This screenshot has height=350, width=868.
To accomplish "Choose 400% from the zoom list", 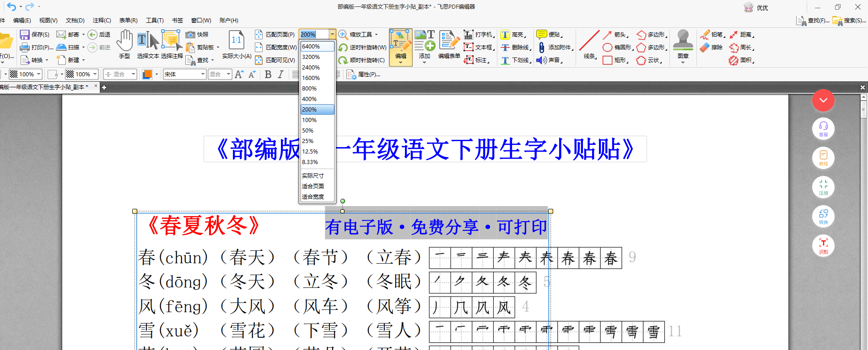I will pyautogui.click(x=310, y=99).
